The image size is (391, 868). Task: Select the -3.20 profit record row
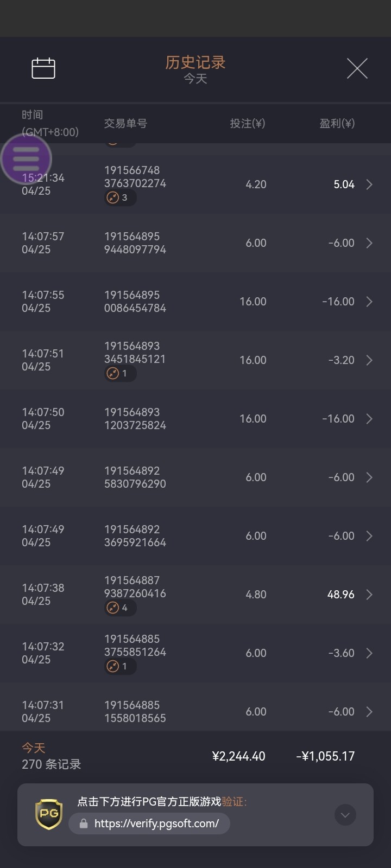(195, 360)
